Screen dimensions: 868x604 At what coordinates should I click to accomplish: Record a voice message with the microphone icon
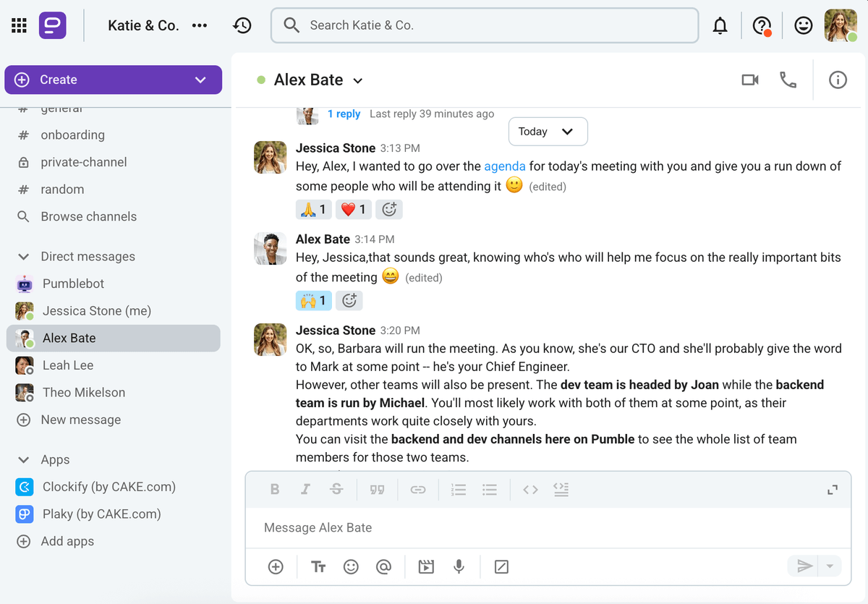(x=459, y=566)
